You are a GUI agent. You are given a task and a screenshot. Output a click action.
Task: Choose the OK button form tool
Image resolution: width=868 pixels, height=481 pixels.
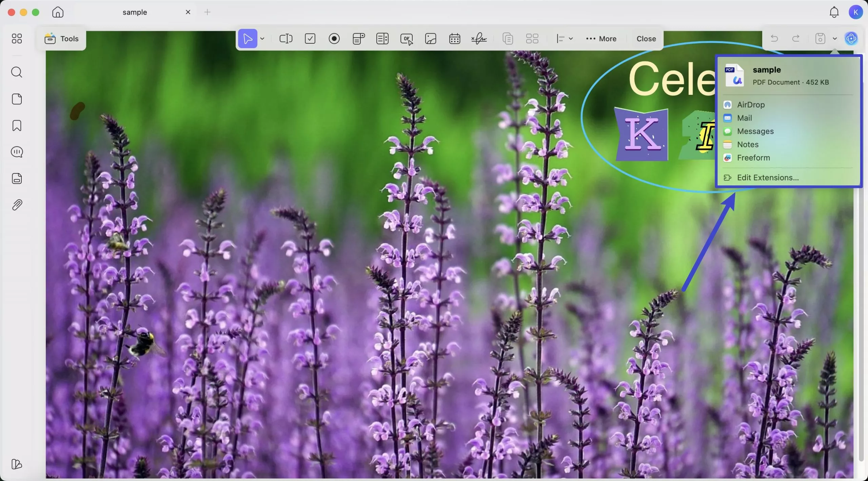point(407,39)
